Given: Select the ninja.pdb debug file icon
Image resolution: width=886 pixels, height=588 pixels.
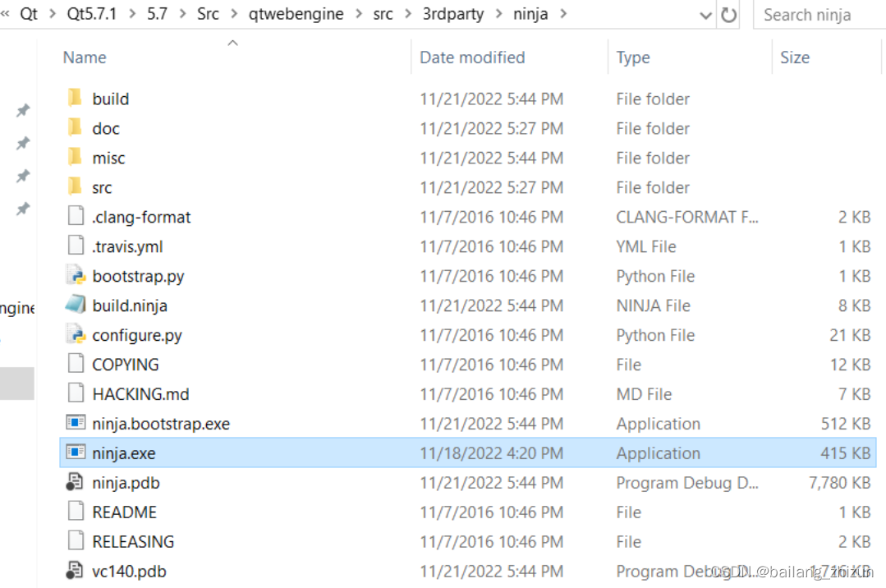Looking at the screenshot, I should (x=75, y=482).
